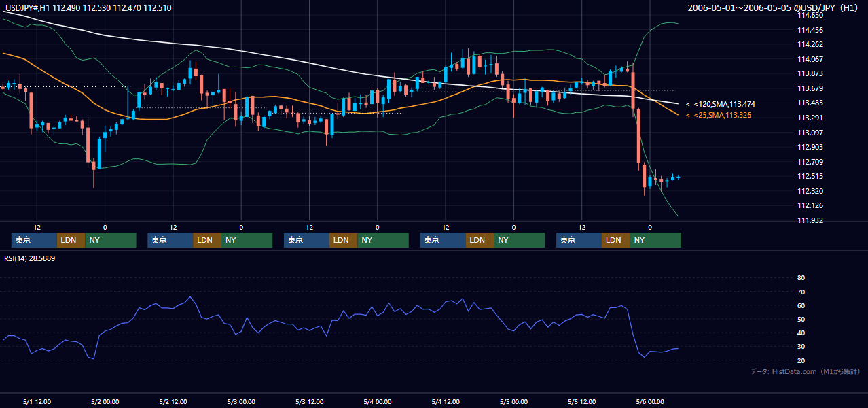The width and height of the screenshot is (868, 408).
Task: Click price axis label 112.126
Action: click(x=810, y=205)
